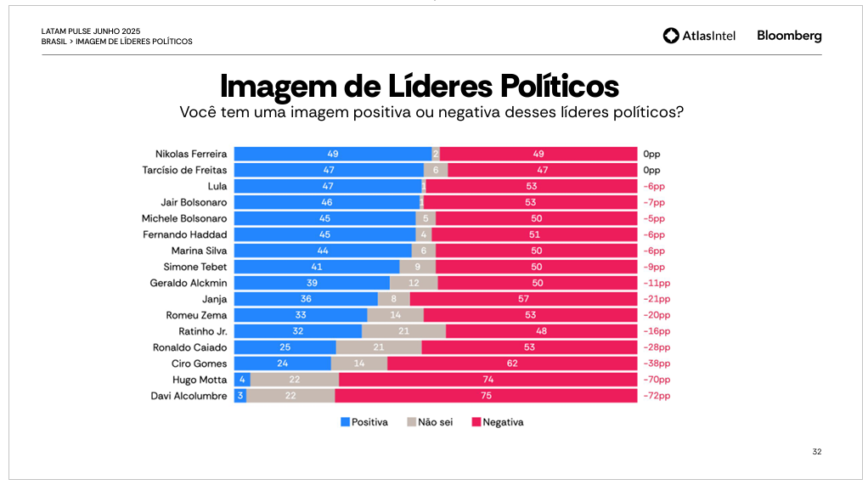
Task: Click the blue Positiva legend swatch
Action: pos(345,422)
